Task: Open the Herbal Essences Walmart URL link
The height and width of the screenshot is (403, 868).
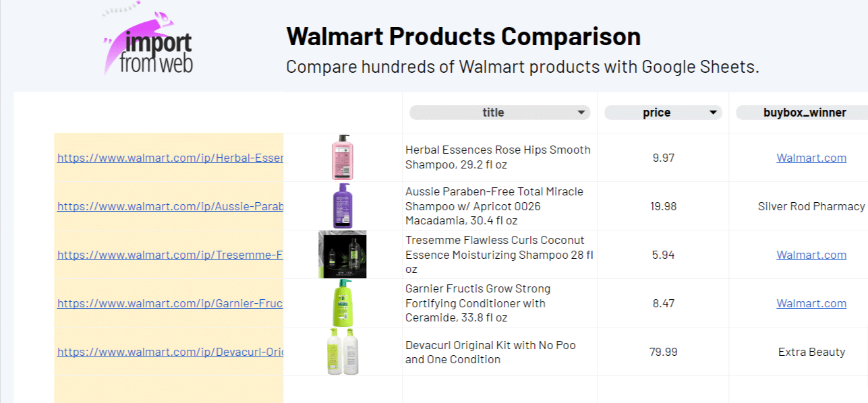Action: [170, 158]
